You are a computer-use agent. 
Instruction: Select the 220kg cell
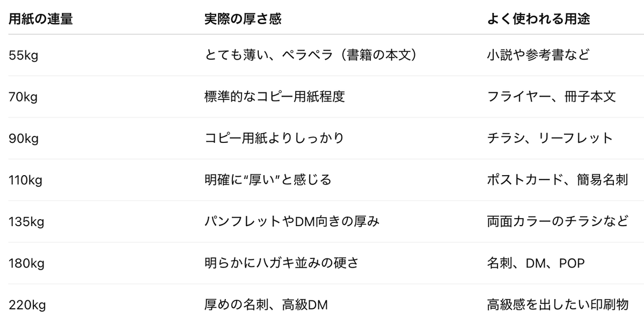pyautogui.click(x=27, y=305)
